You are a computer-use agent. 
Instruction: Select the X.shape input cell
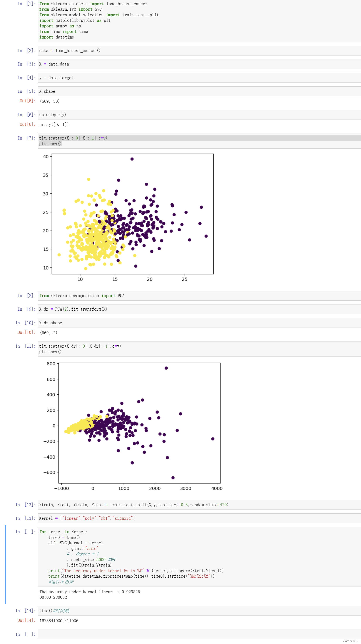click(199, 91)
